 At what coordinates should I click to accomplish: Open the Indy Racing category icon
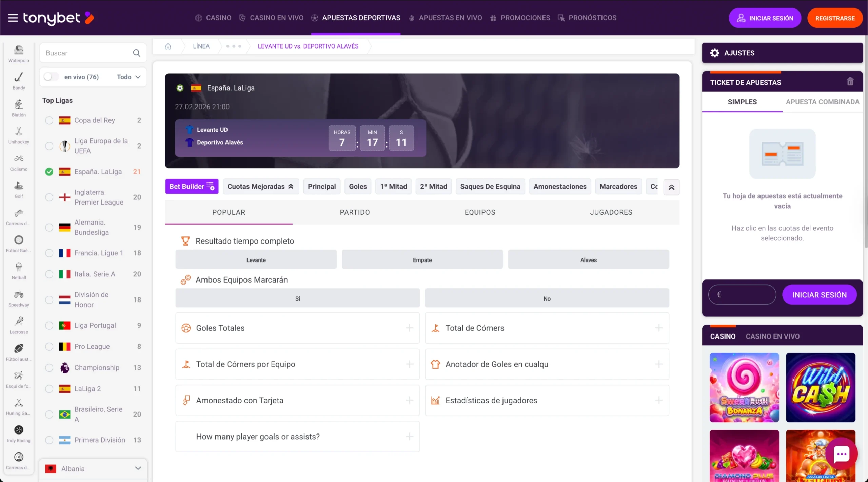point(18,430)
